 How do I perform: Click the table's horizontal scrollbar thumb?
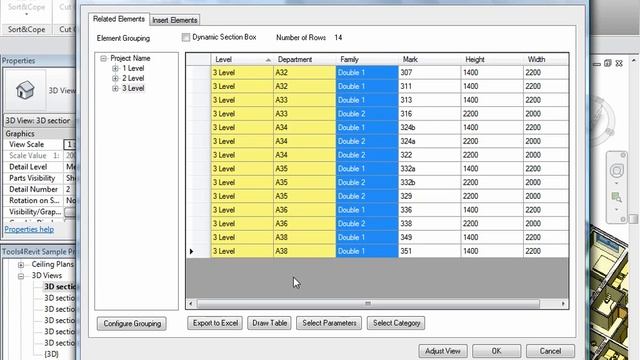368,304
